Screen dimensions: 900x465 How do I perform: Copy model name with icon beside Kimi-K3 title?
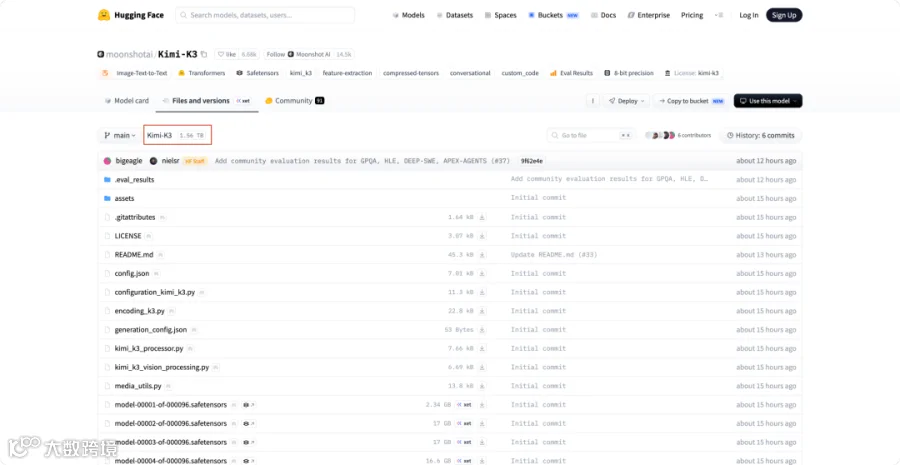(x=204, y=55)
